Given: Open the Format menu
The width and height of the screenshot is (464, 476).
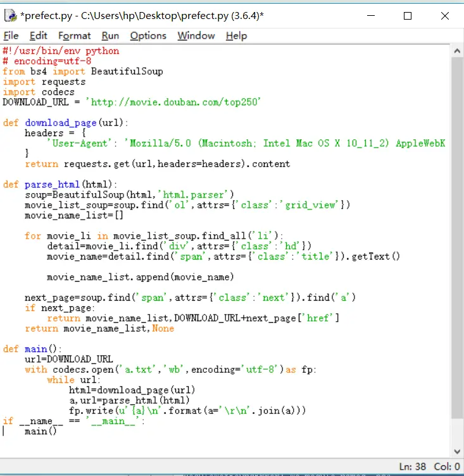Looking at the screenshot, I should click(75, 36).
